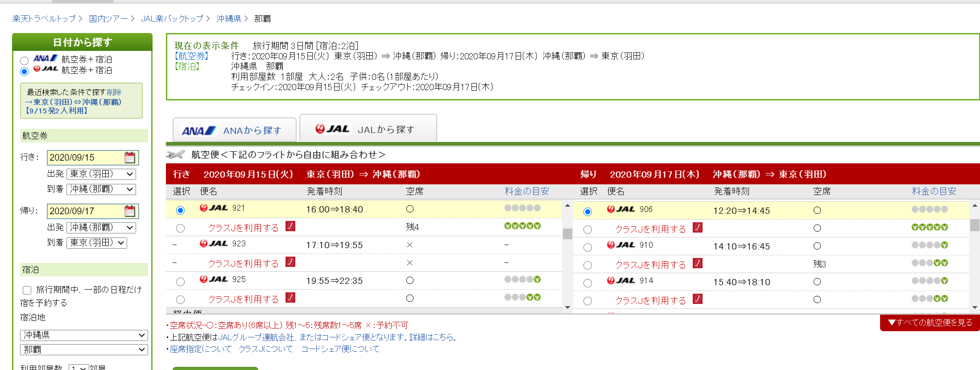Select Class J radio for outbound JAL 925
The width and height of the screenshot is (980, 370).
pyautogui.click(x=180, y=299)
